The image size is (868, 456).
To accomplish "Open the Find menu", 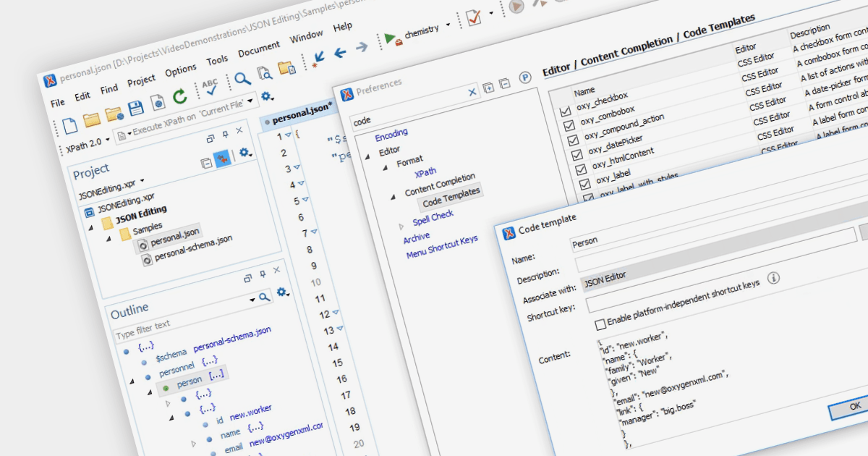I will click(109, 89).
